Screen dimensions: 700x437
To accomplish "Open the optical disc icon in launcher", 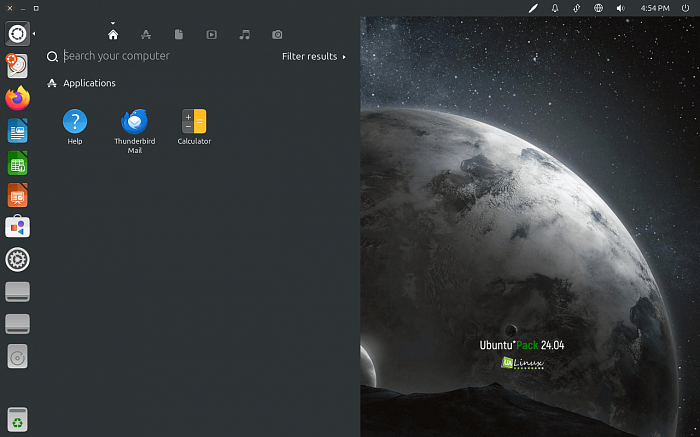I will point(17,356).
